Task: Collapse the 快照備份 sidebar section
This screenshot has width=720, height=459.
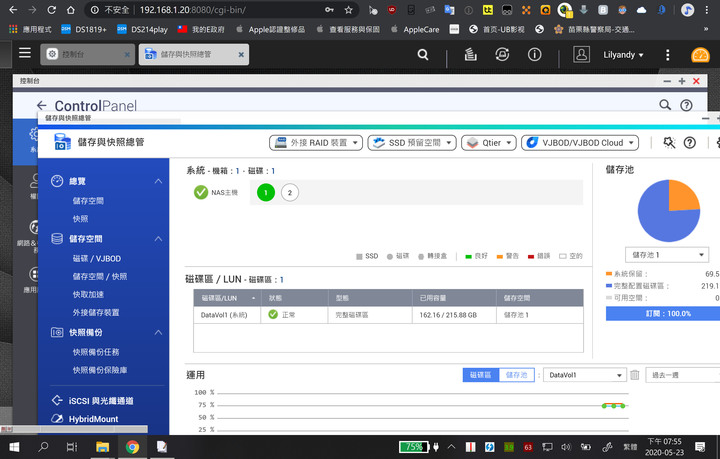Action: tap(158, 332)
